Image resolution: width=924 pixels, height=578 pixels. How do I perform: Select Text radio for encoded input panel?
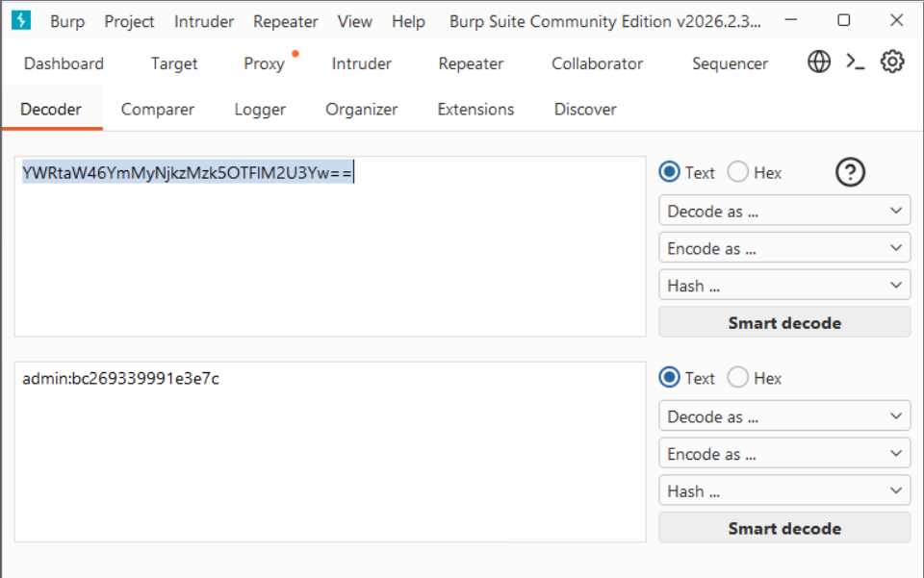(x=670, y=172)
